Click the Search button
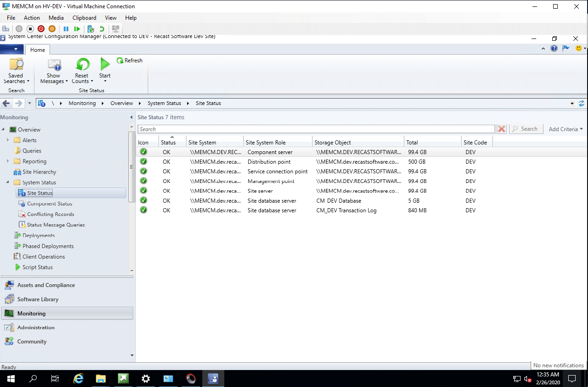588x387 pixels. coord(526,129)
